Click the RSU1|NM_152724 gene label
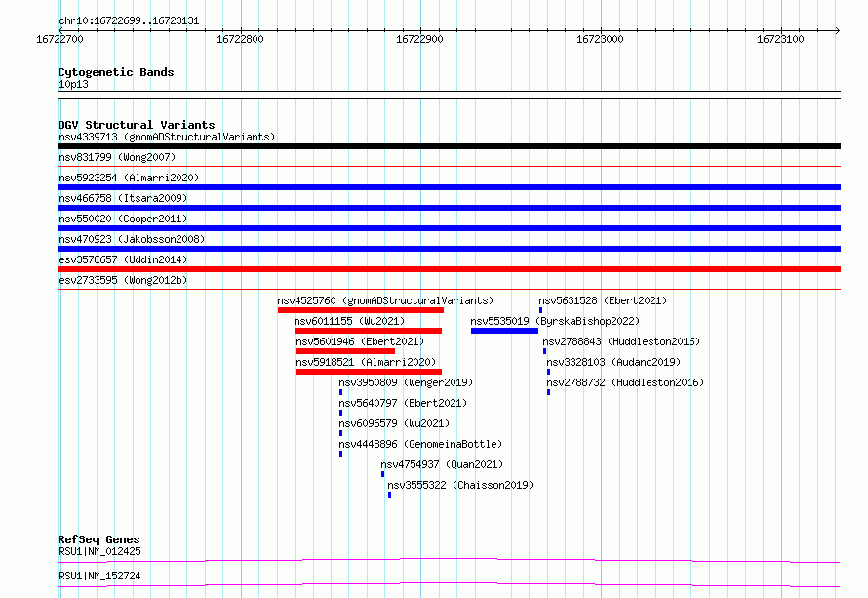Viewport: 868px width, 598px height. coord(99,576)
